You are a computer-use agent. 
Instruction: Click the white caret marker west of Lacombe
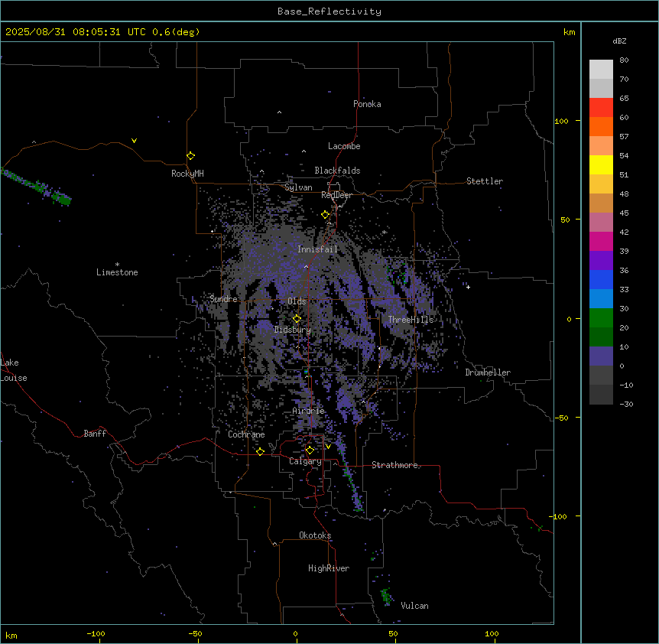coord(304,151)
